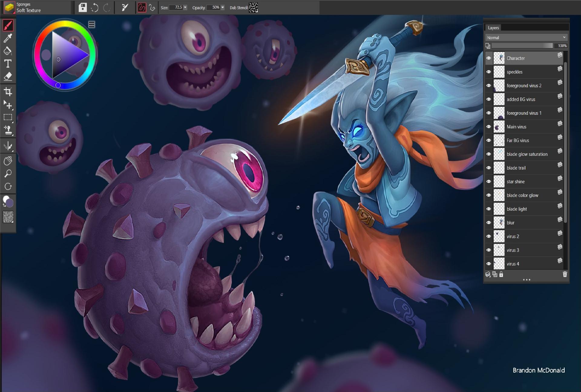This screenshot has width=581, height=392.
Task: Select the Eyedropper tool
Action: point(8,38)
